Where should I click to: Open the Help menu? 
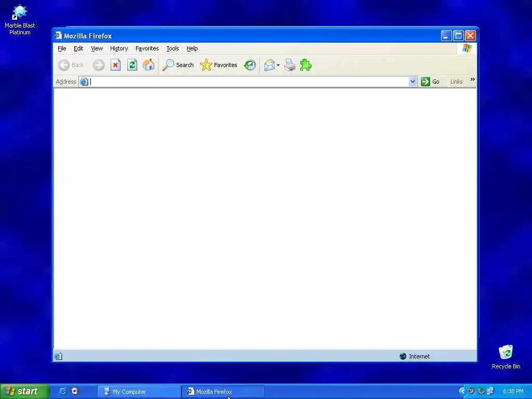[x=192, y=48]
